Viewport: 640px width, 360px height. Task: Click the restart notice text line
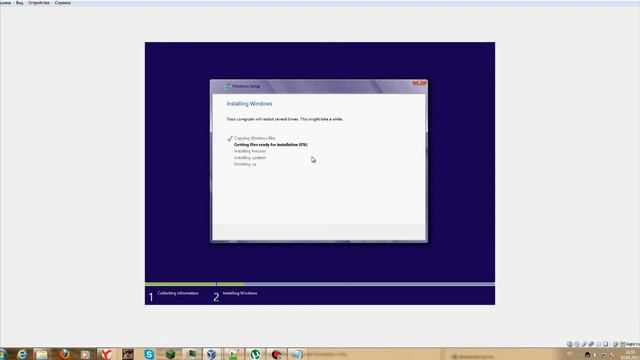[285, 119]
